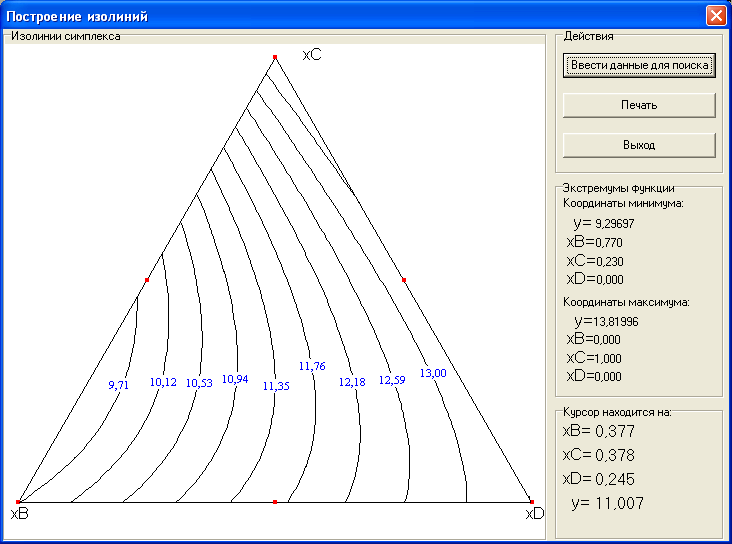This screenshot has height=544, width=732.
Task: Click the Выход button
Action: (x=639, y=145)
